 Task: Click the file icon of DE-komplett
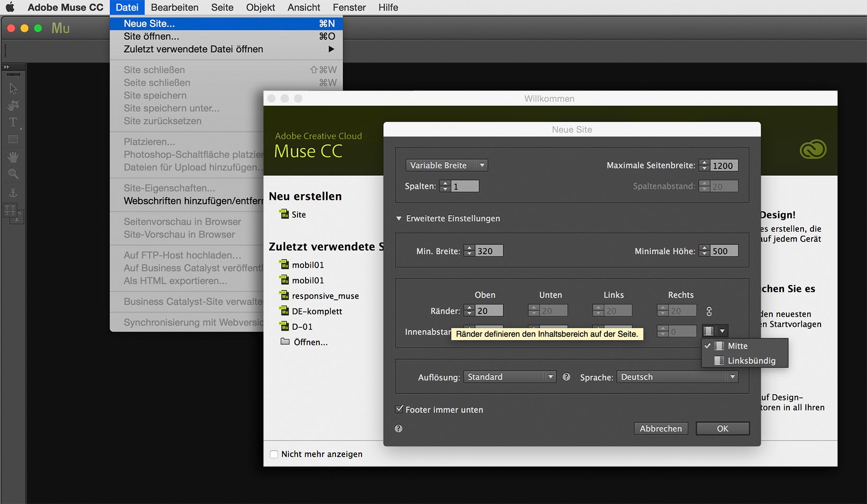(284, 311)
